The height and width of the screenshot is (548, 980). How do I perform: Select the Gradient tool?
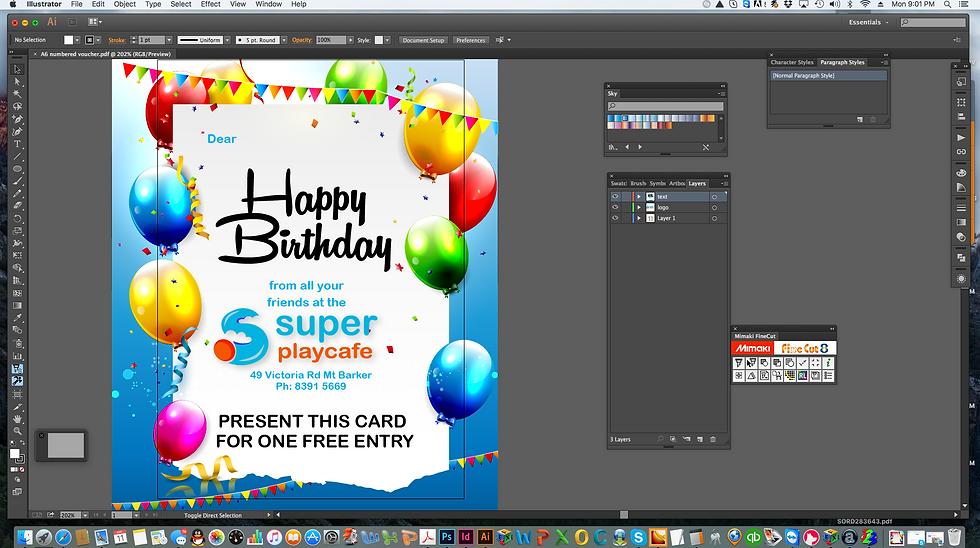coord(18,306)
